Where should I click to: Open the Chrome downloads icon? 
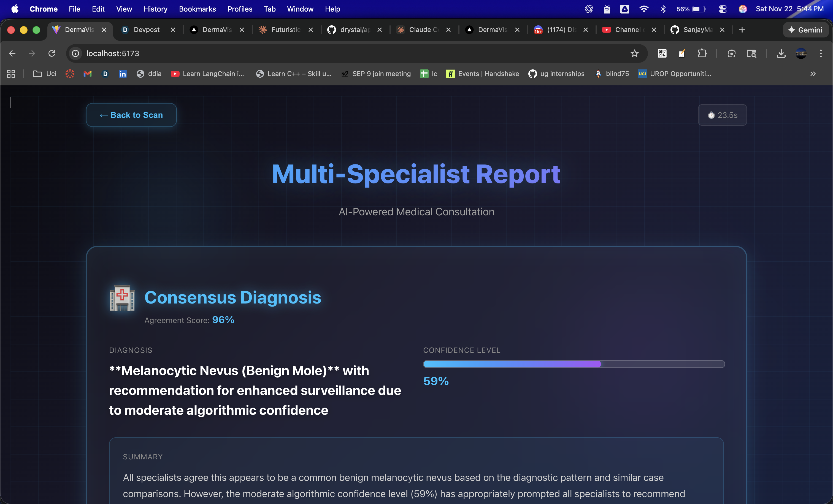[781, 53]
